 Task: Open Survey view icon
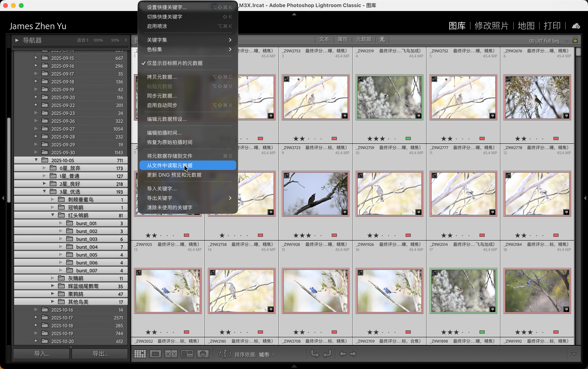click(187, 354)
